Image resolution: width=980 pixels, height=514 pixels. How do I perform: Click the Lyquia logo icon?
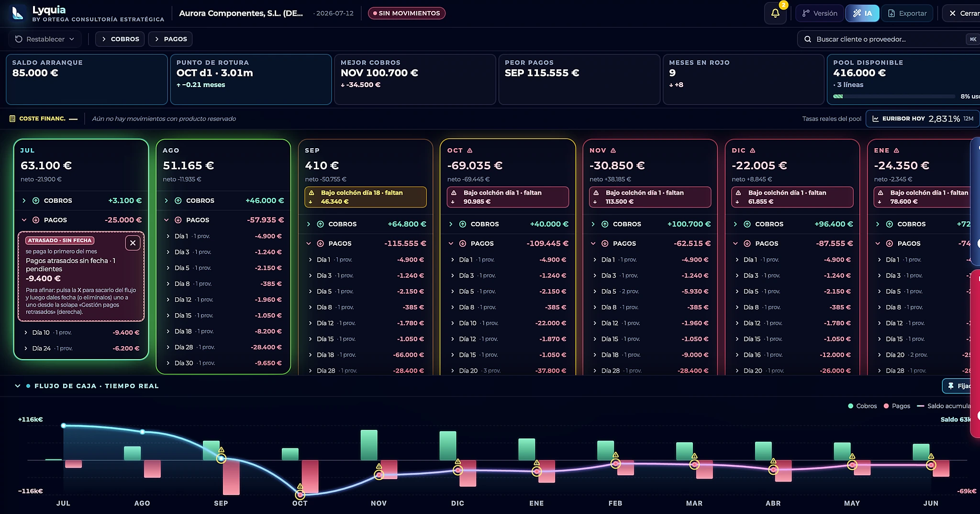pos(18,13)
